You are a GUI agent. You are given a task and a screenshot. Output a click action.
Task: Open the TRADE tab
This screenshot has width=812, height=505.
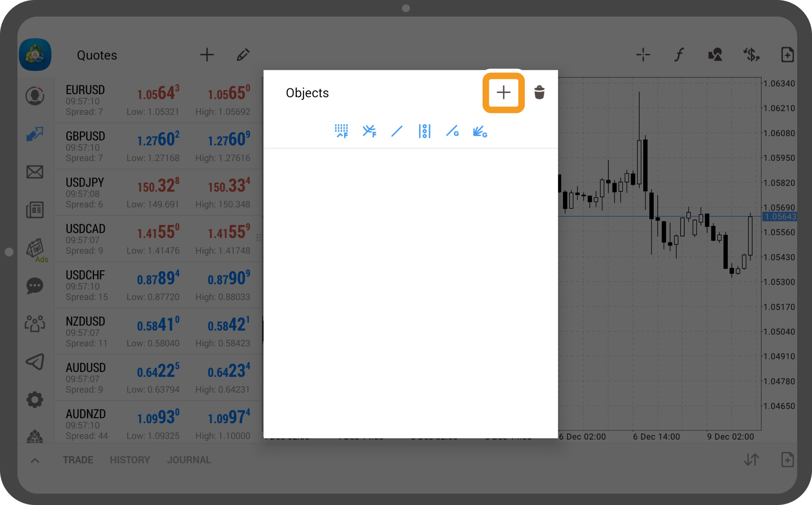tap(78, 460)
